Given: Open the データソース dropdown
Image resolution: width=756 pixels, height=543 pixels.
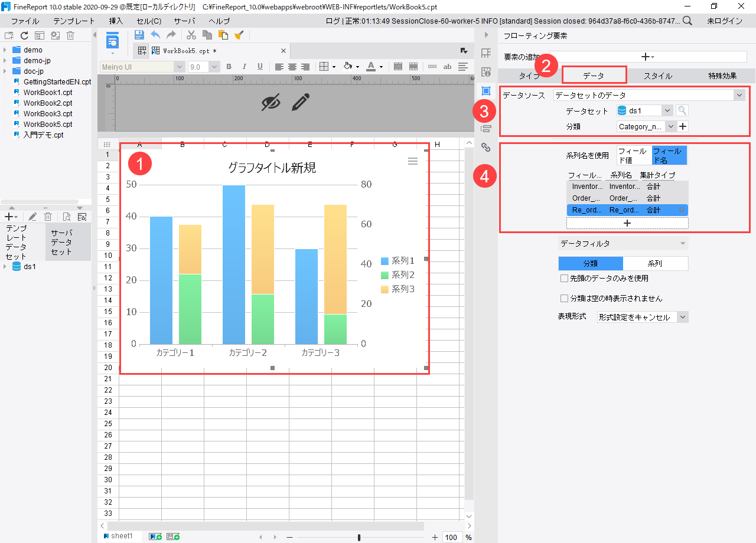Looking at the screenshot, I should click(x=739, y=95).
